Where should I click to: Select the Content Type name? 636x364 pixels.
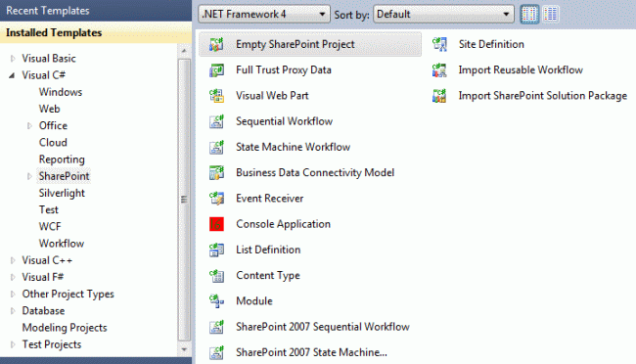coord(268,275)
